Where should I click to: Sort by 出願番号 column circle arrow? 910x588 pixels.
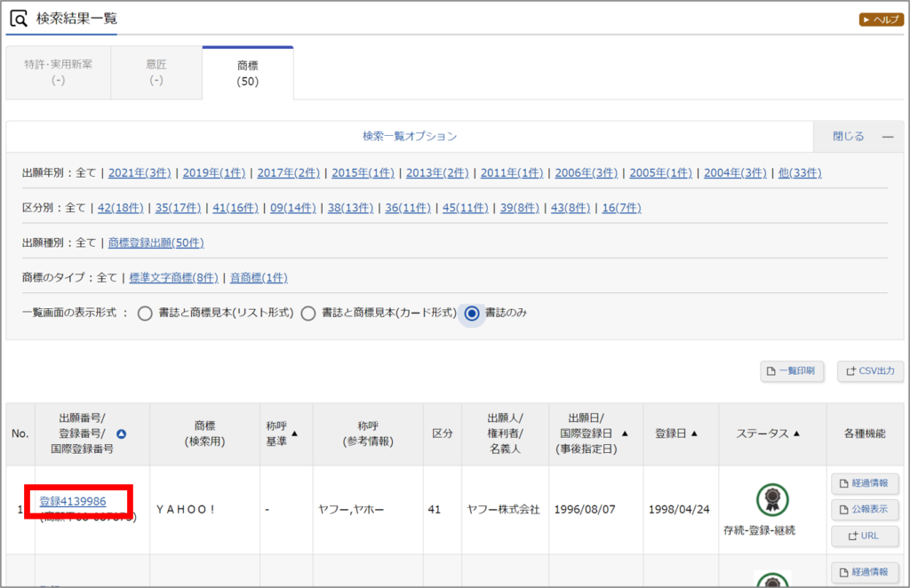pyautogui.click(x=121, y=433)
